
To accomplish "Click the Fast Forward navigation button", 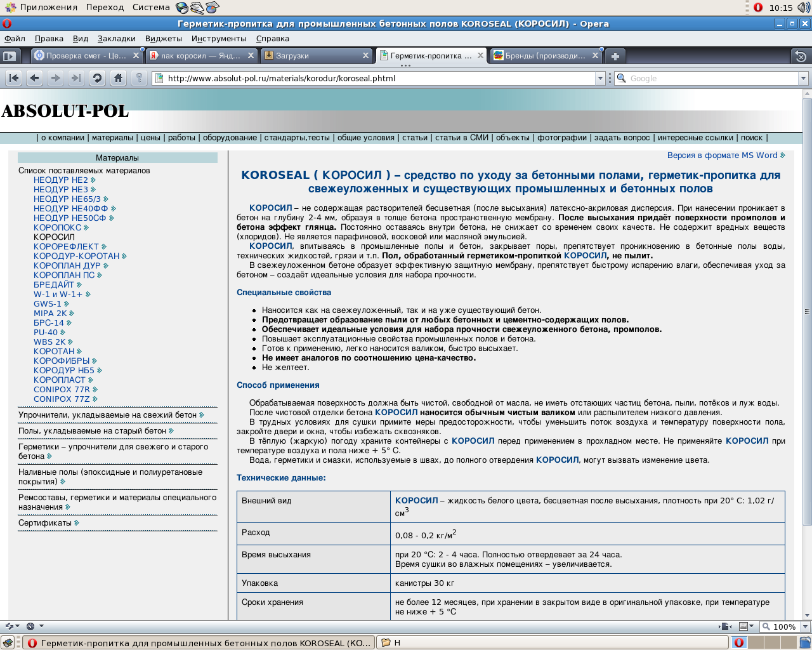I will (x=76, y=78).
